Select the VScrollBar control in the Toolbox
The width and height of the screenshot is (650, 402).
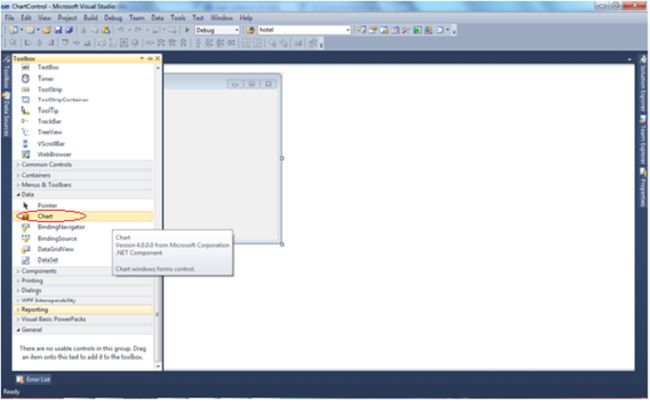point(83,143)
